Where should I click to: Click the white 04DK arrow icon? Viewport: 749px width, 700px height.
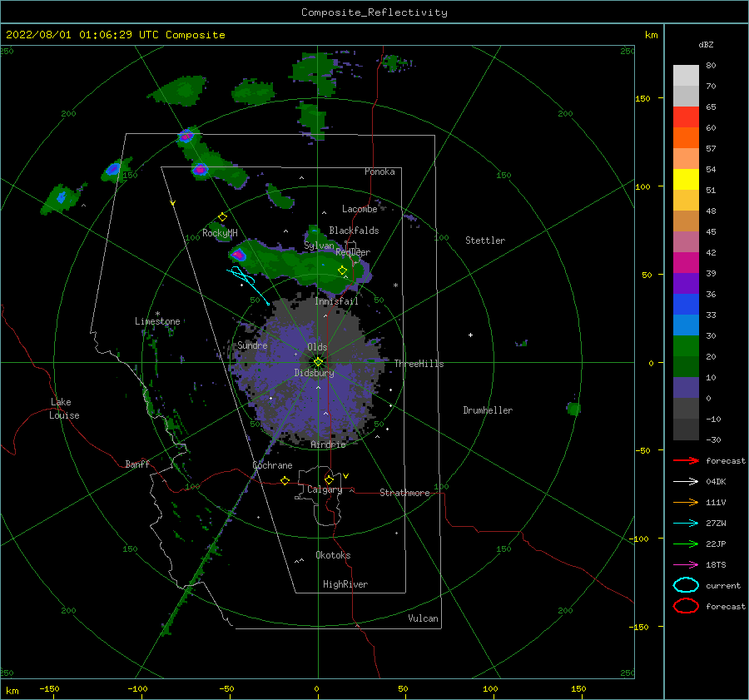pyautogui.click(x=686, y=481)
